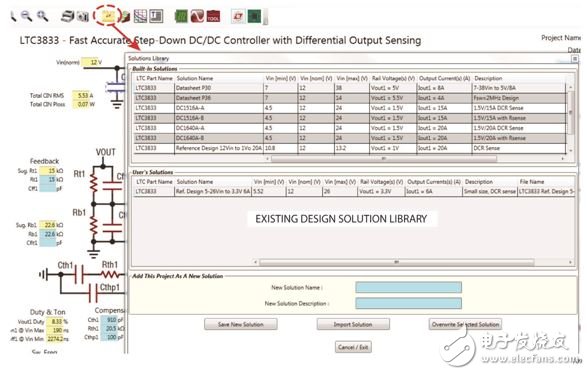The width and height of the screenshot is (587, 375).
Task: Click the Built-In Solutions horizontal scrollbar
Action: (x=384, y=159)
